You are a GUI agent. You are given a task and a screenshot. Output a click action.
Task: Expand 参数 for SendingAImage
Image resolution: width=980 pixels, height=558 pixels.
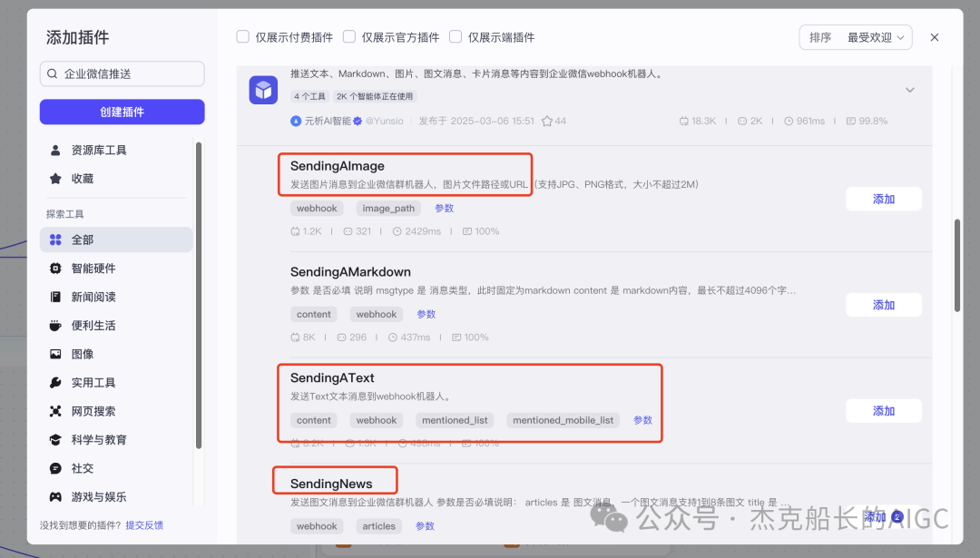click(445, 208)
